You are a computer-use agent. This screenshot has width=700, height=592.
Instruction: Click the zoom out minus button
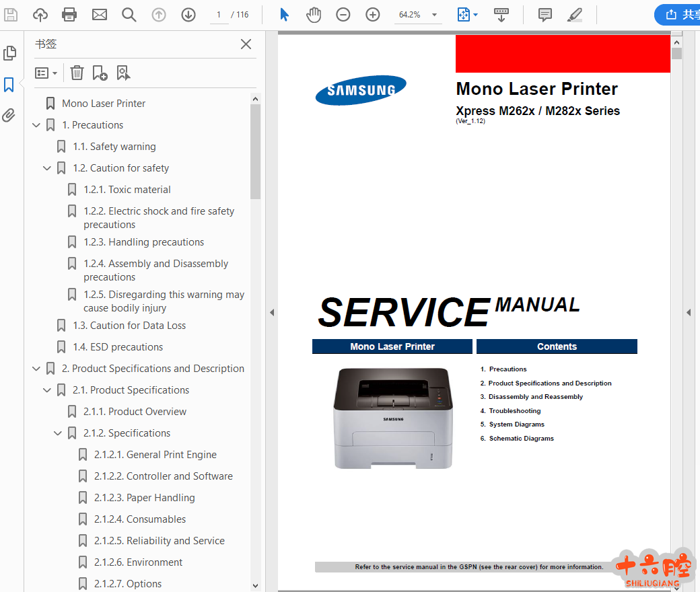343,14
